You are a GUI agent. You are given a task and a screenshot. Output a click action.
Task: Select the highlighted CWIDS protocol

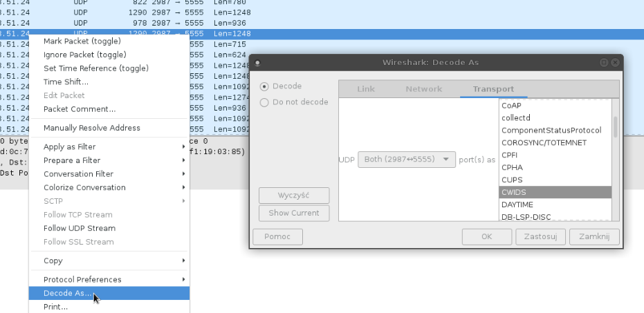555,192
